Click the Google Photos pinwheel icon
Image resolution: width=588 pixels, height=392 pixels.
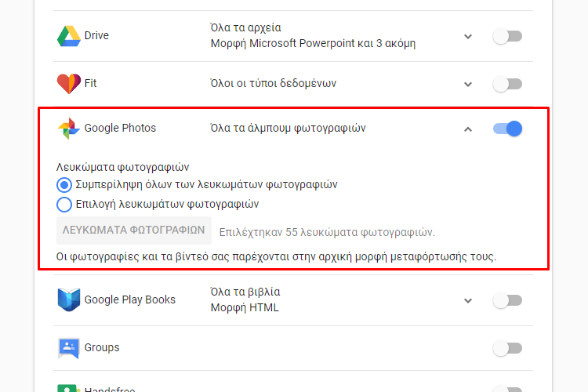[x=69, y=129]
